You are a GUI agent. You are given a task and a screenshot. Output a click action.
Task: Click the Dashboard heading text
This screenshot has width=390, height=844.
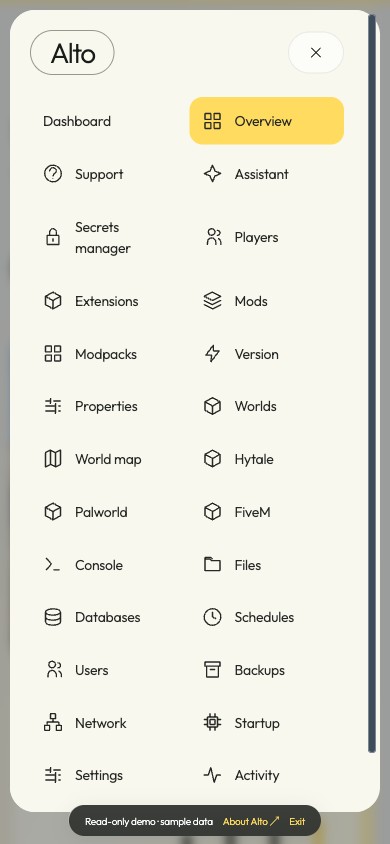pyautogui.click(x=77, y=121)
